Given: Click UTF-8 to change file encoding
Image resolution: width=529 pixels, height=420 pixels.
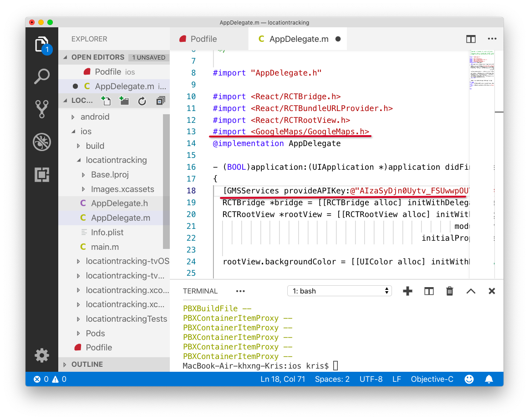Looking at the screenshot, I should coord(371,379).
